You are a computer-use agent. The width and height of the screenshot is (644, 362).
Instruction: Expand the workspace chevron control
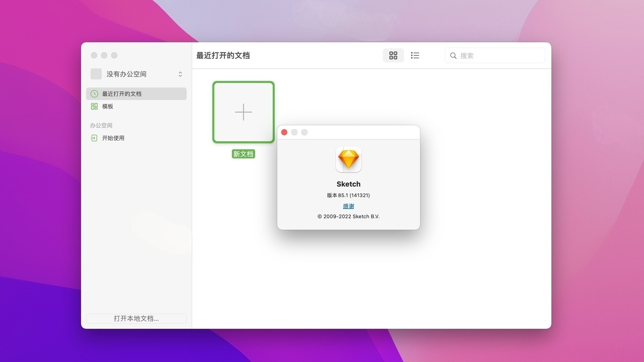pyautogui.click(x=180, y=74)
